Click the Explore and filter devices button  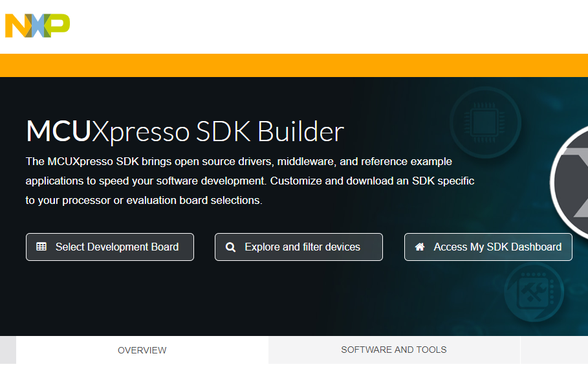299,247
